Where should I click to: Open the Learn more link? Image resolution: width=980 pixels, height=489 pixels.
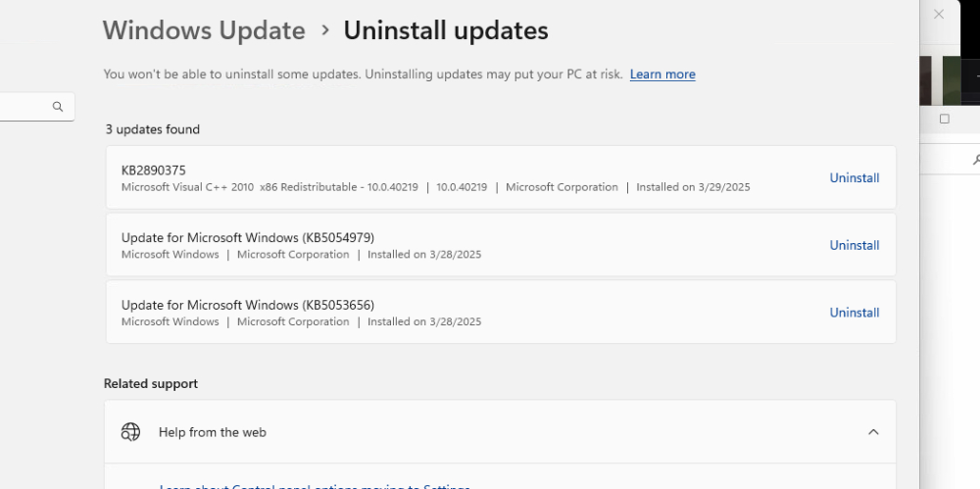click(x=662, y=74)
